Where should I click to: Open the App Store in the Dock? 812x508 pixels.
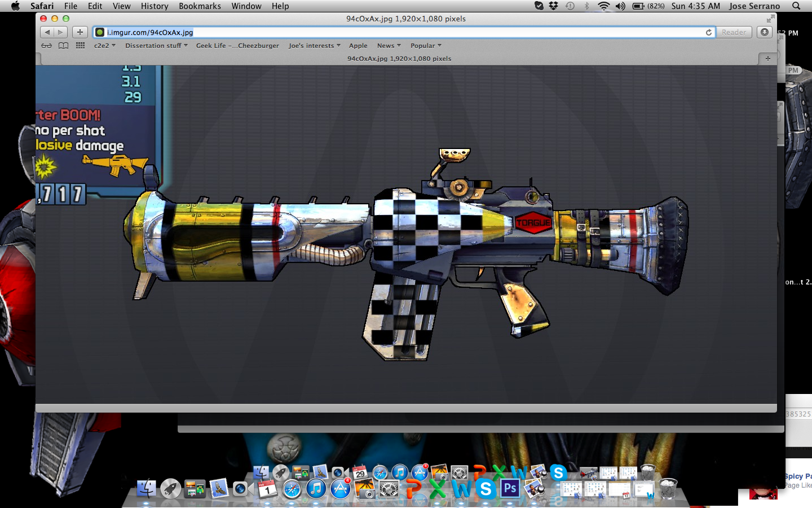pos(341,488)
